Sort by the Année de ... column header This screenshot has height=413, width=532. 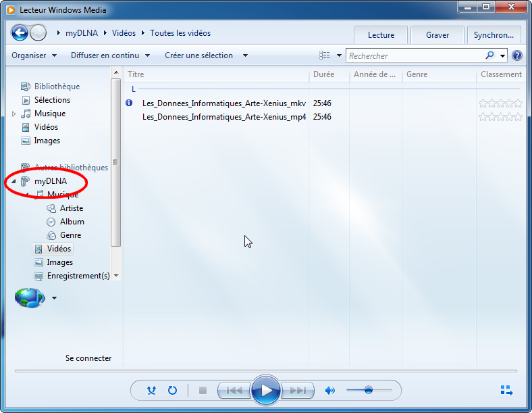pyautogui.click(x=375, y=74)
